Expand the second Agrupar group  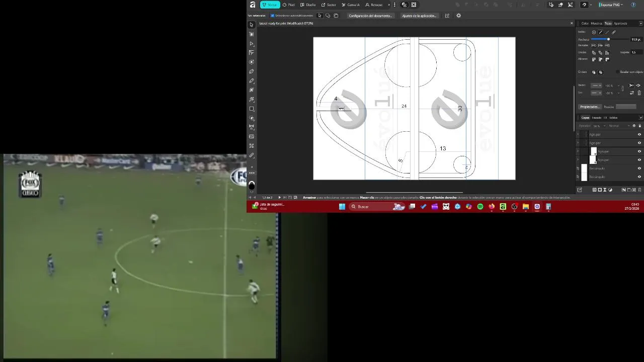pyautogui.click(x=578, y=143)
